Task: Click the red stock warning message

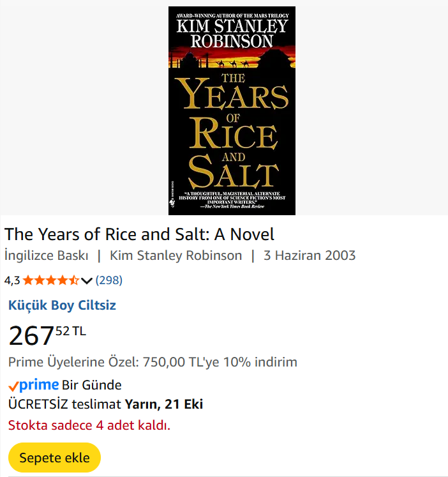Action: point(89,425)
